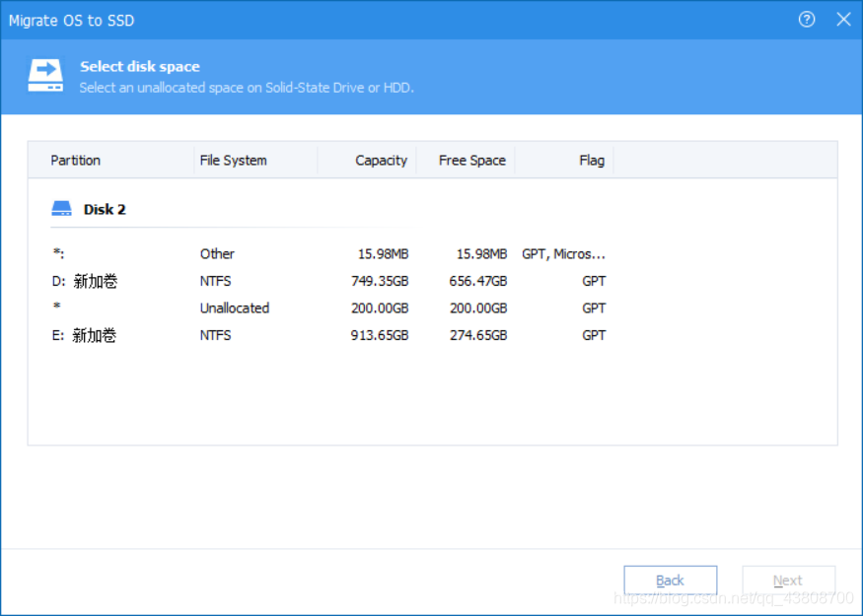Click the 749.35GB capacity value
Viewport: 863px width, 616px height.
click(x=380, y=281)
